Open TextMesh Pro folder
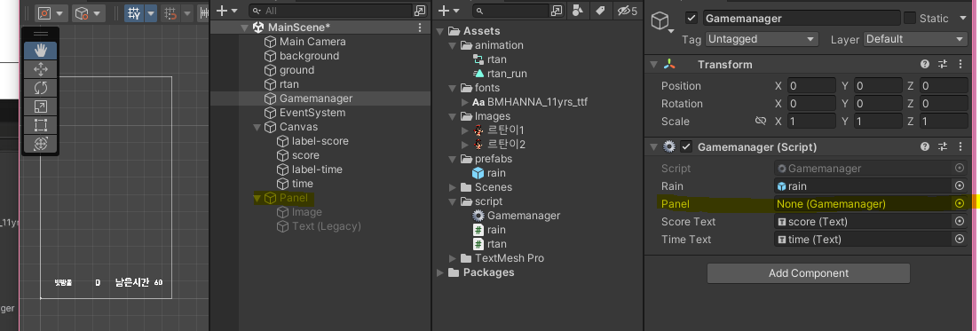Image resolution: width=980 pixels, height=331 pixels. pyautogui.click(x=510, y=258)
